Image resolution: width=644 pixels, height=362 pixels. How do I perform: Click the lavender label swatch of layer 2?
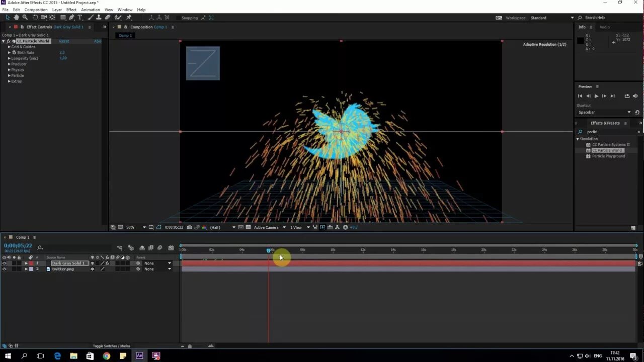tap(31, 269)
